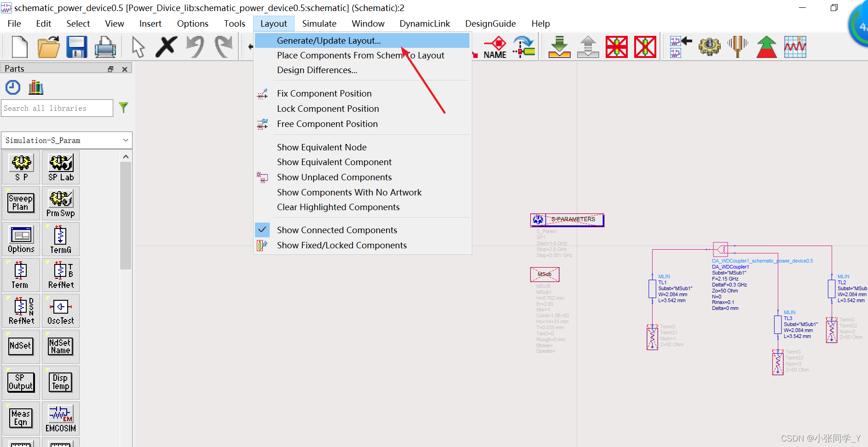Place the Sweep Plan component

pyautogui.click(x=21, y=203)
